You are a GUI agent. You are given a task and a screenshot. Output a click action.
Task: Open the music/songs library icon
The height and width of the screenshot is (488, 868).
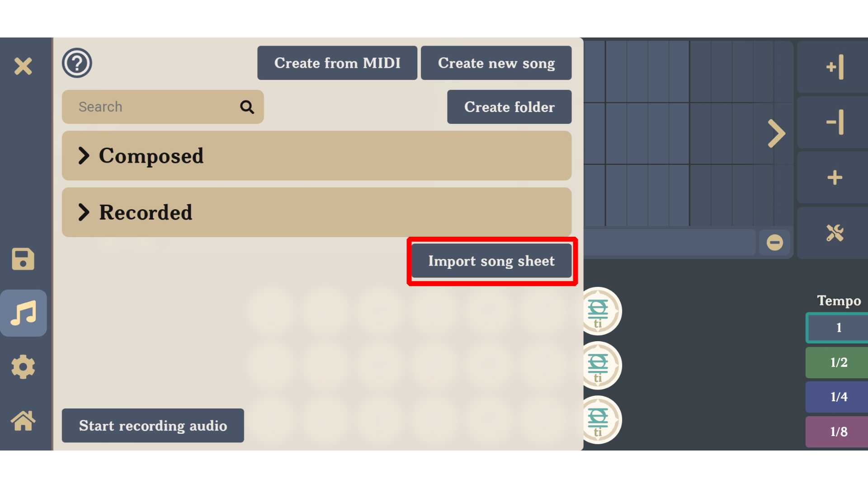24,313
